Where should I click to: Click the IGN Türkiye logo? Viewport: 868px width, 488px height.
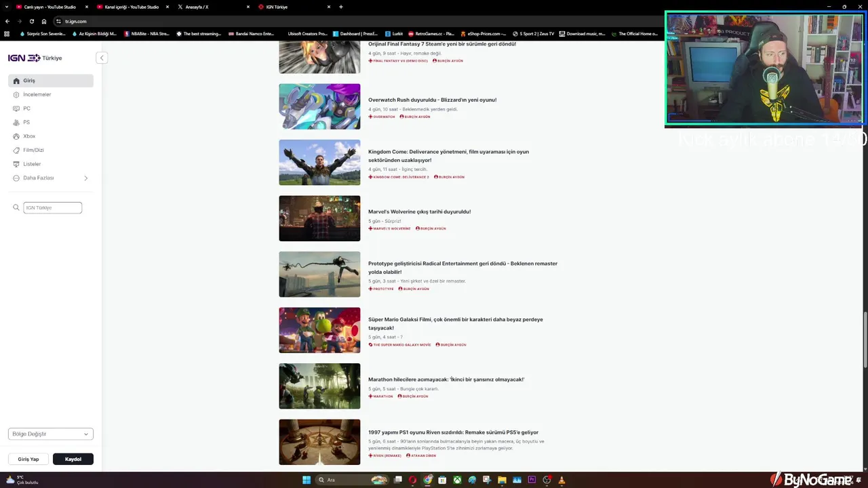(35, 58)
